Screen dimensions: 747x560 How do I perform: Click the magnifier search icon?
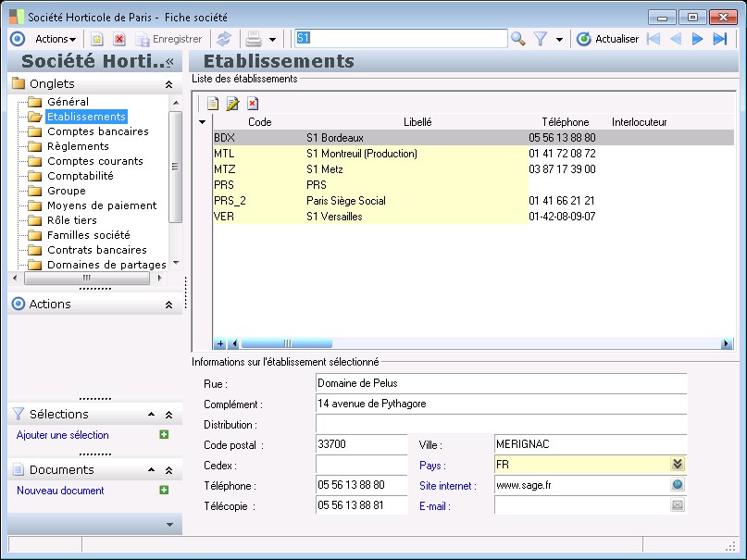pyautogui.click(x=518, y=39)
